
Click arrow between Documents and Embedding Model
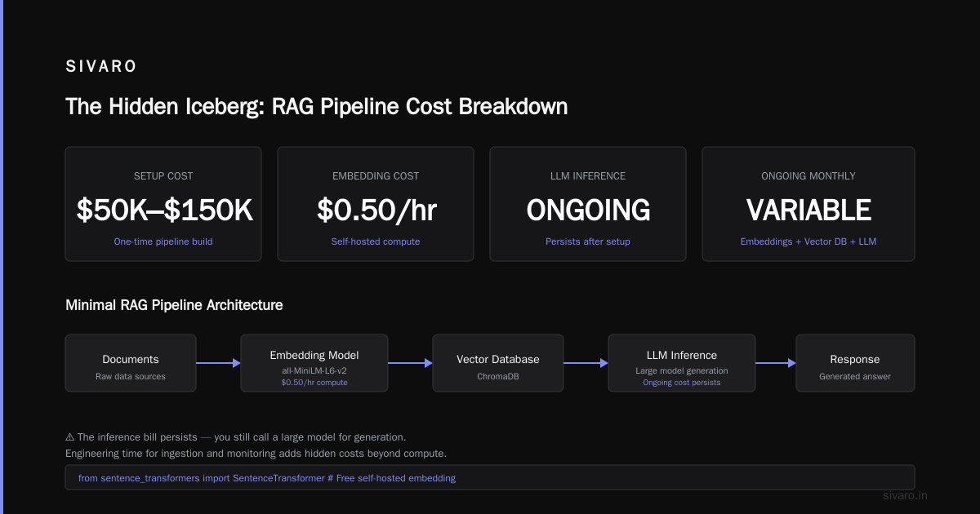coord(218,363)
